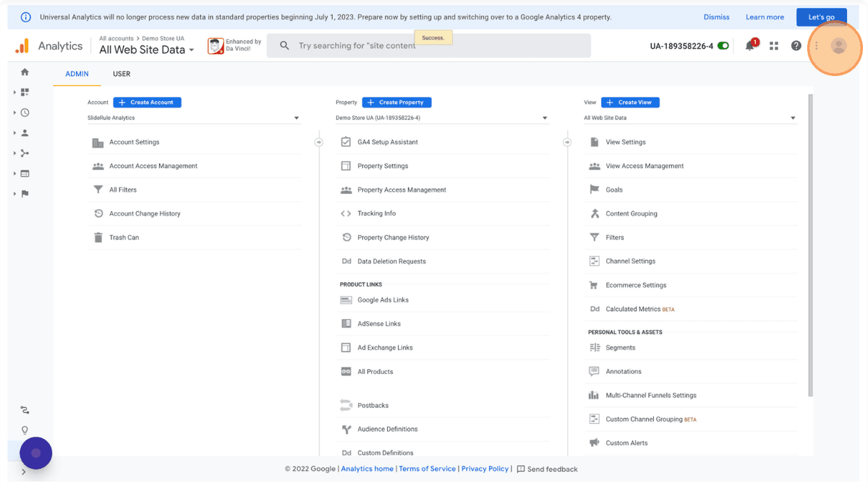Click the Multi-Channel Funnels Settings bar chart icon
Viewport: 868px width, 484px height.
595,395
